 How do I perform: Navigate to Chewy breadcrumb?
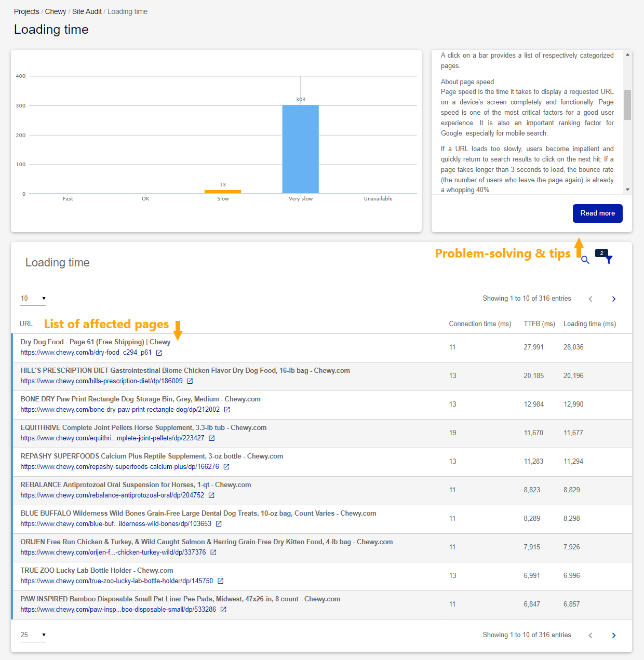(x=56, y=11)
